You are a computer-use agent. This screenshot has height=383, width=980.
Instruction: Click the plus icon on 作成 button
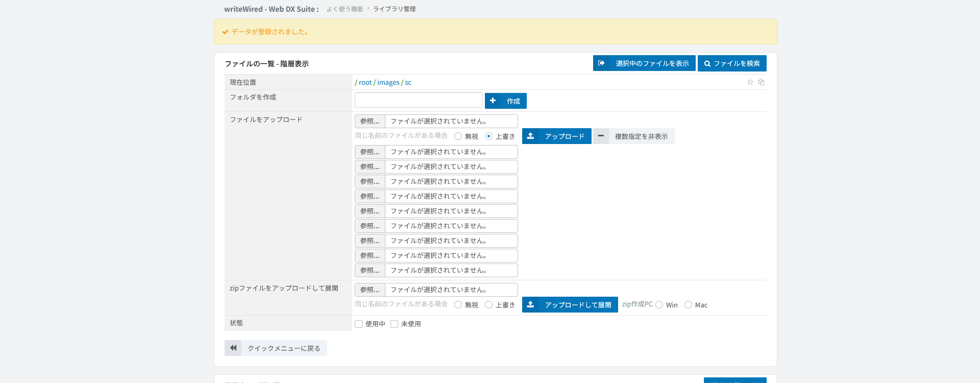pos(493,101)
